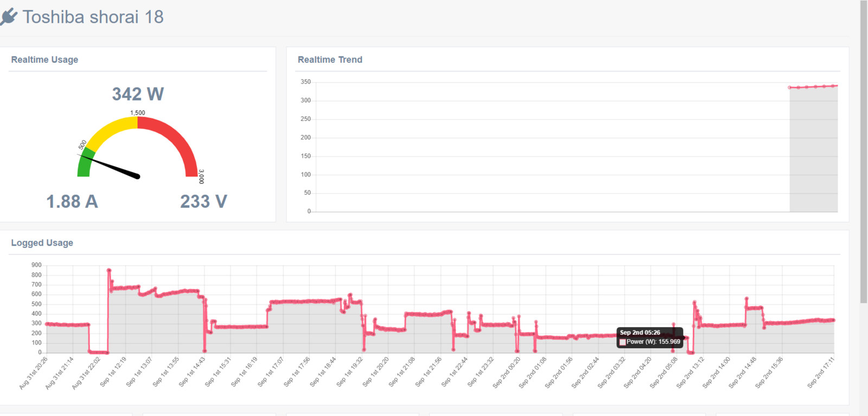
Task: Click the 350 y-axis label in Realtime Trend
Action: click(x=305, y=82)
